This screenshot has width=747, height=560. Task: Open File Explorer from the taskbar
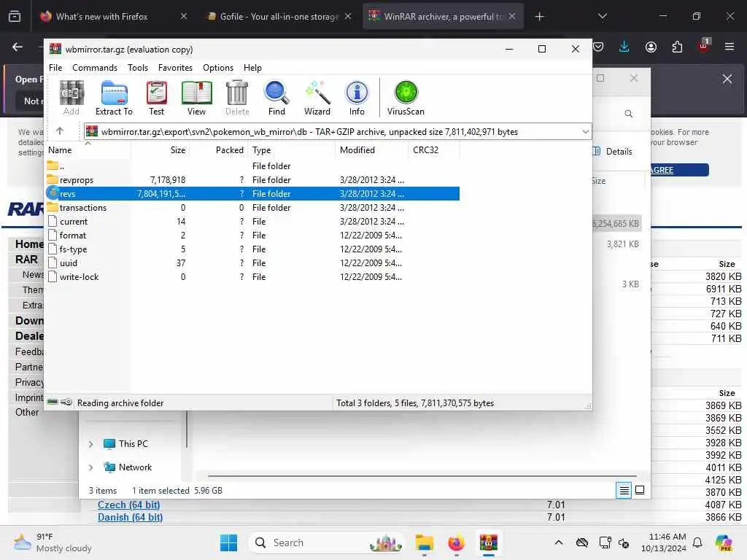tap(424, 542)
